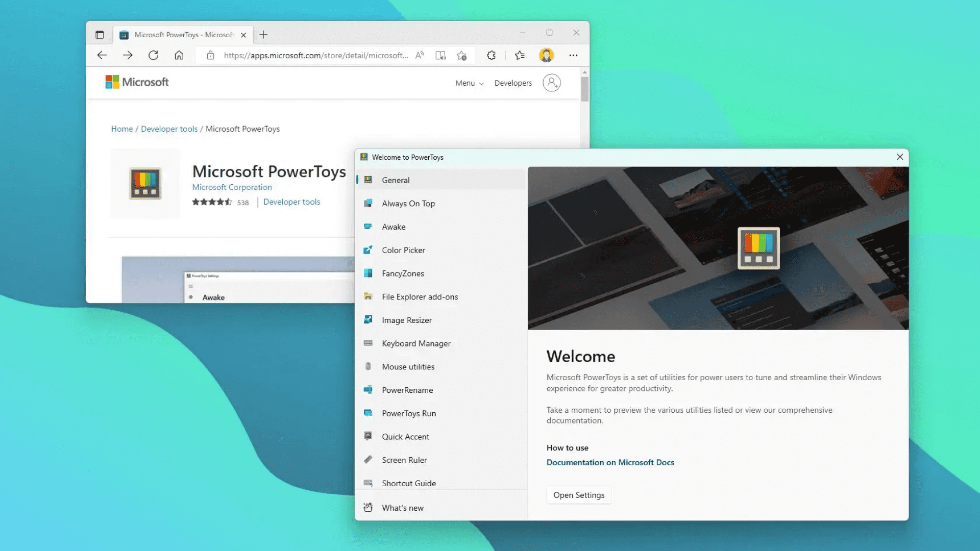Open the Favorites list in Edge

click(520, 55)
